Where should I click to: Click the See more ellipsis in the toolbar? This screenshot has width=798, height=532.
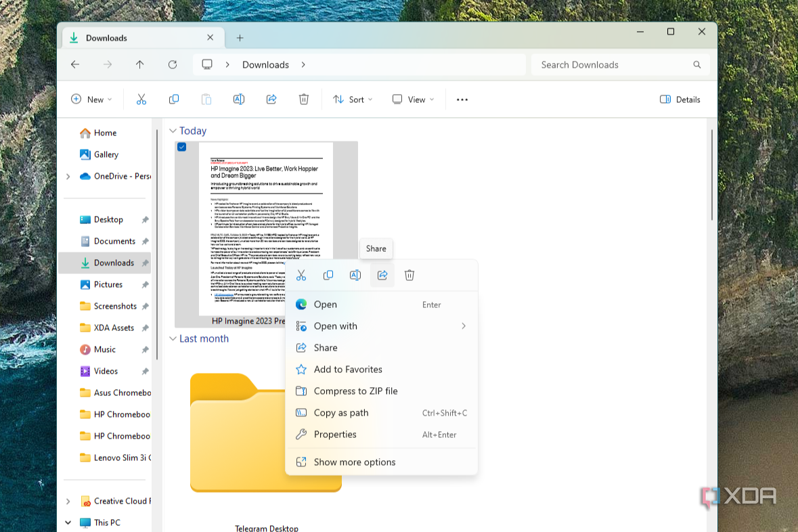click(x=462, y=99)
